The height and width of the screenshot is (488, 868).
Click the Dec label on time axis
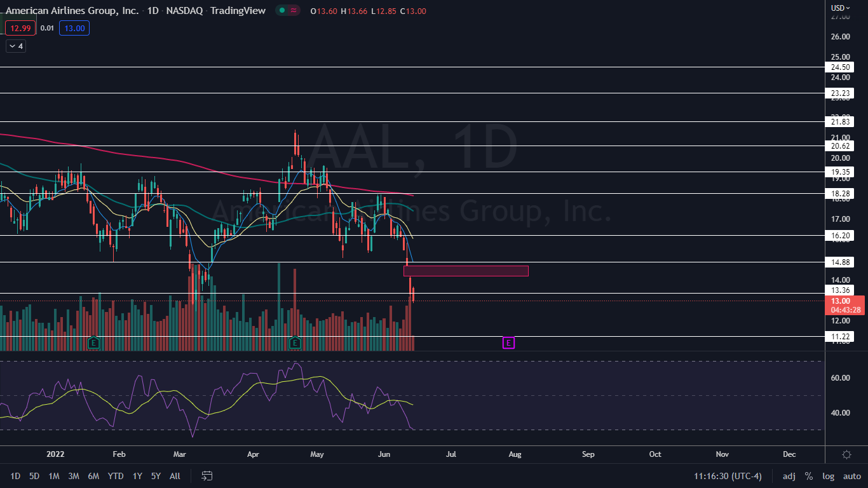(789, 454)
